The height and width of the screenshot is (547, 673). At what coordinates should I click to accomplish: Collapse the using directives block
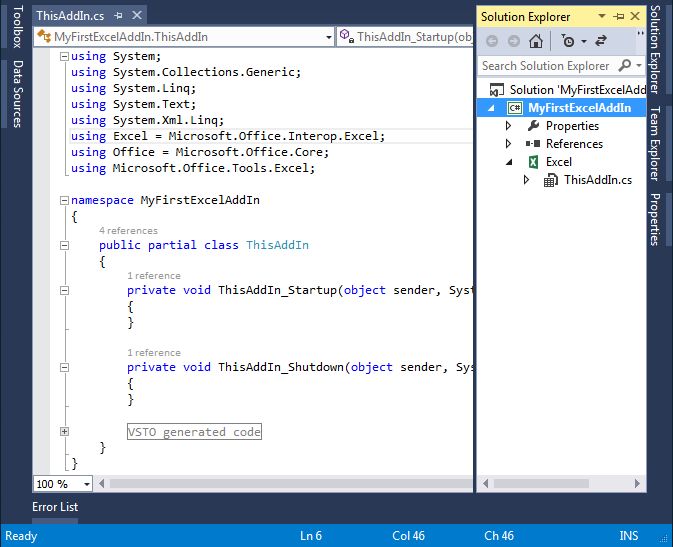(64, 56)
